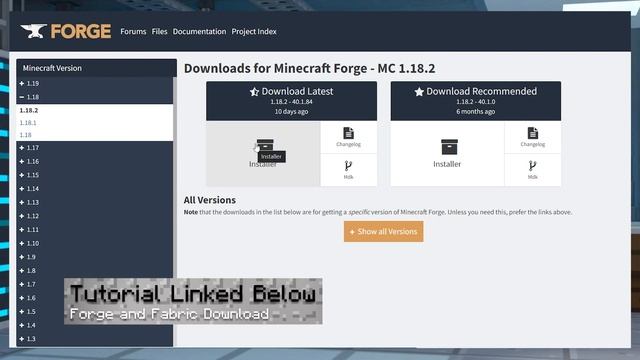Viewport: 640px width, 360px height.
Task: Click the '10 days ago' text
Action: click(x=291, y=111)
